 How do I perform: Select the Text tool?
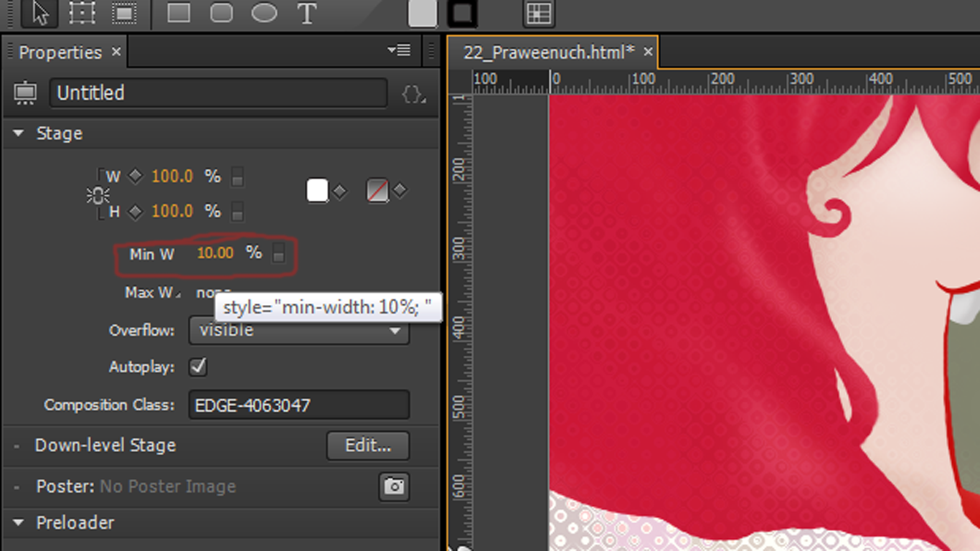[x=307, y=13]
